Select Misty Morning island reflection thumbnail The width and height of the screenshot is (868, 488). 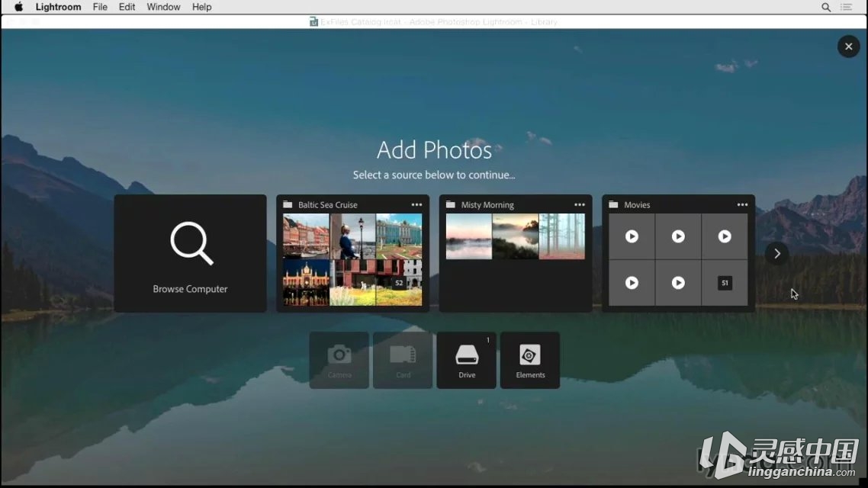(516, 237)
